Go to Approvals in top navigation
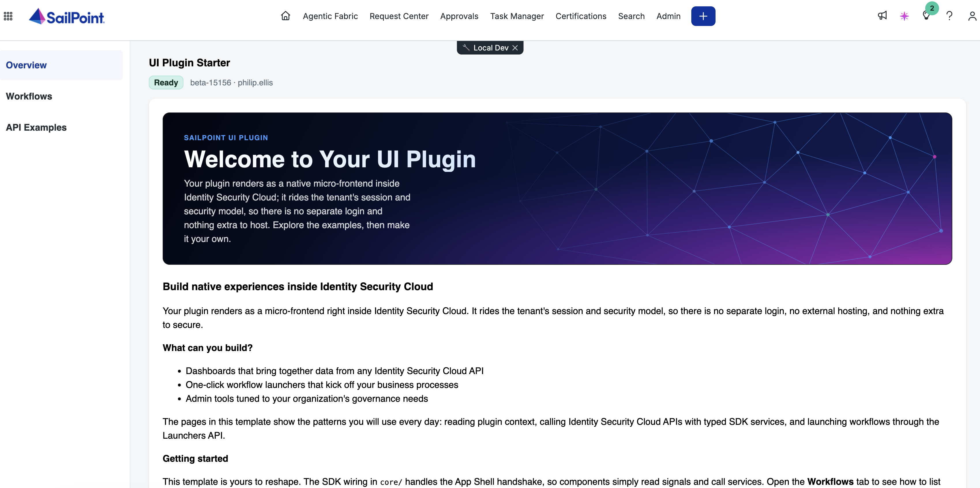The width and height of the screenshot is (980, 488). coord(459,16)
